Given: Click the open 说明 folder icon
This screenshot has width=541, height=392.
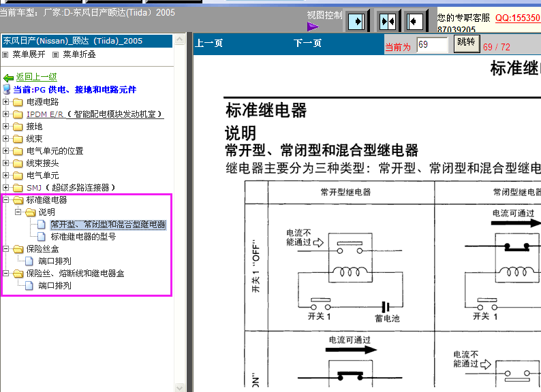Looking at the screenshot, I should coord(31,212).
